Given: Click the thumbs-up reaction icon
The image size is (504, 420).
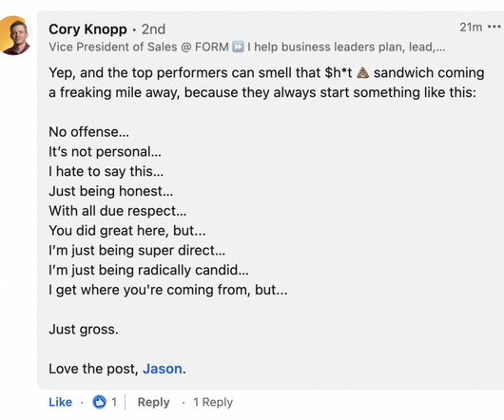Looking at the screenshot, I should [99, 402].
